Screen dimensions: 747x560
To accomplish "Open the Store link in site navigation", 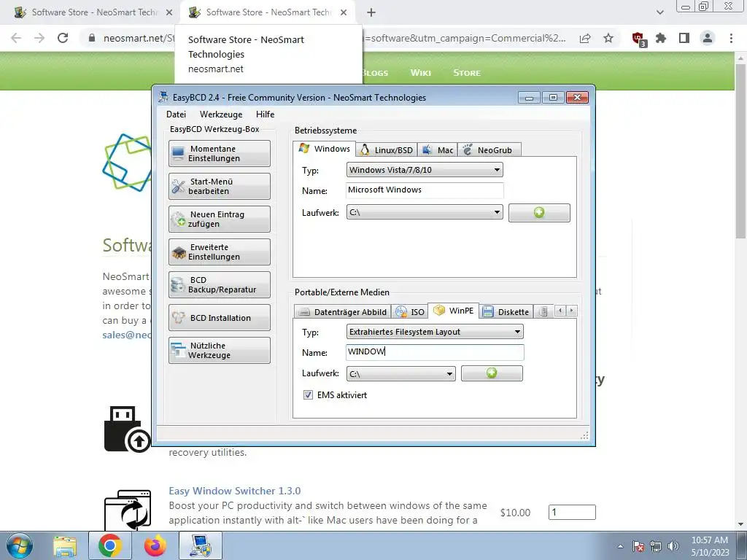I will coord(467,73).
